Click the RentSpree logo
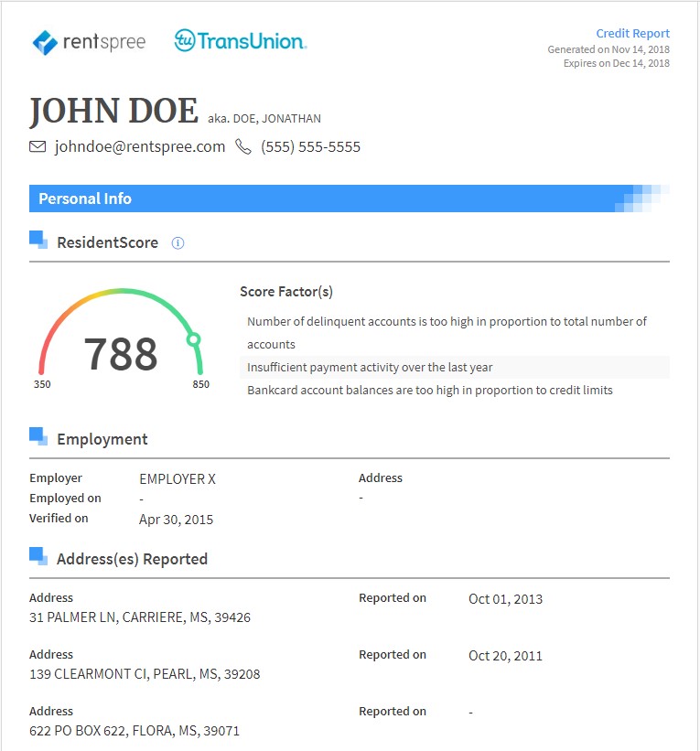The width and height of the screenshot is (700, 751). click(89, 42)
